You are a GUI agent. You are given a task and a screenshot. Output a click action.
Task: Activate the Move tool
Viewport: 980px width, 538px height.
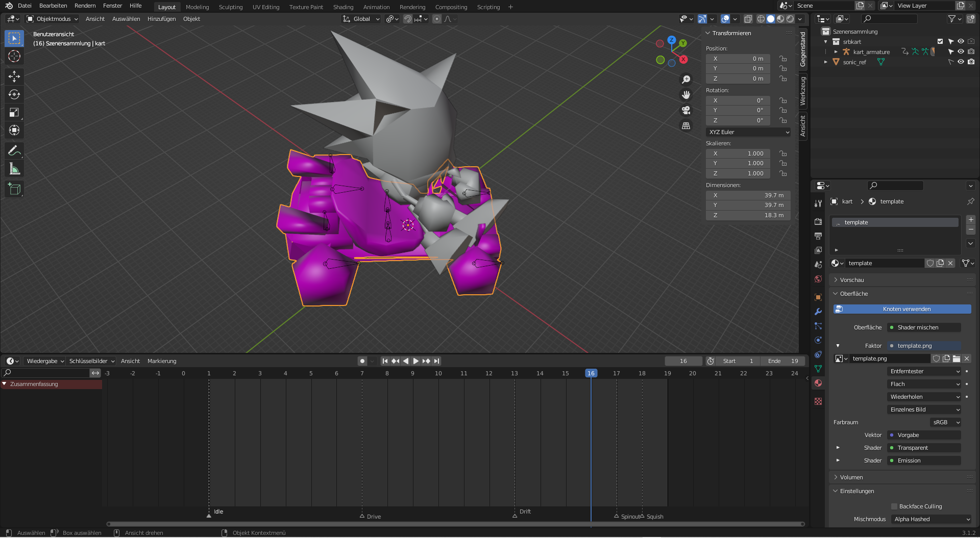(x=14, y=76)
